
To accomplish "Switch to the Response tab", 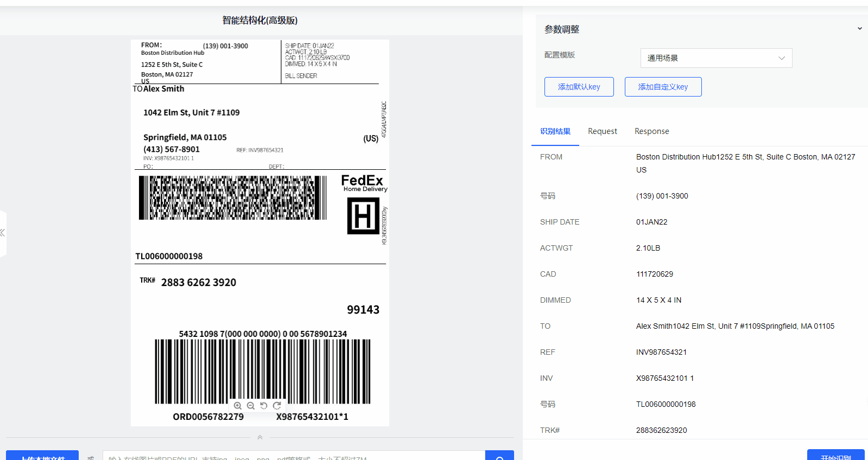I will tap(652, 131).
